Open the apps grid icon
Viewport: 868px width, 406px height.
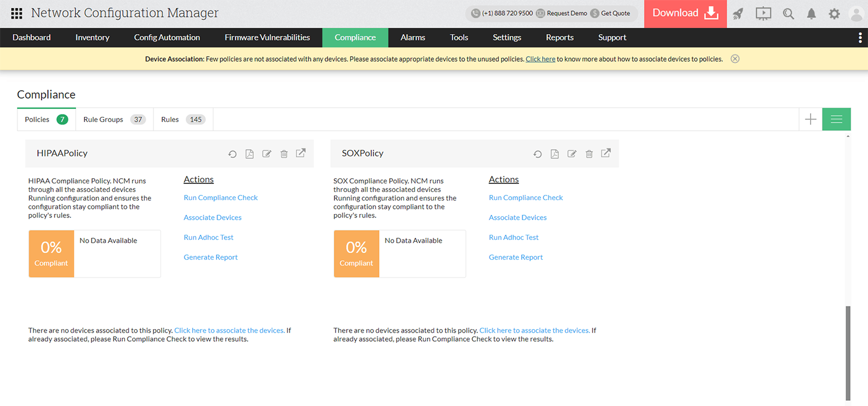click(x=17, y=13)
